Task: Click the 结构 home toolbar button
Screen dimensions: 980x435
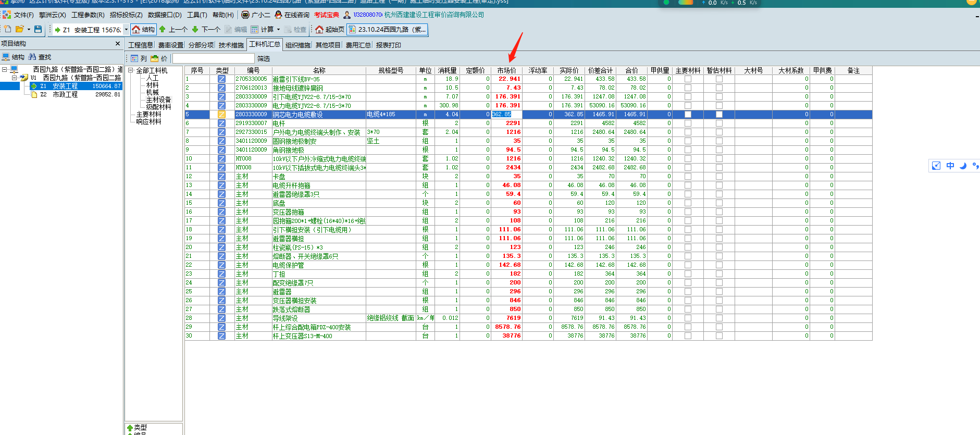Action: click(x=143, y=30)
